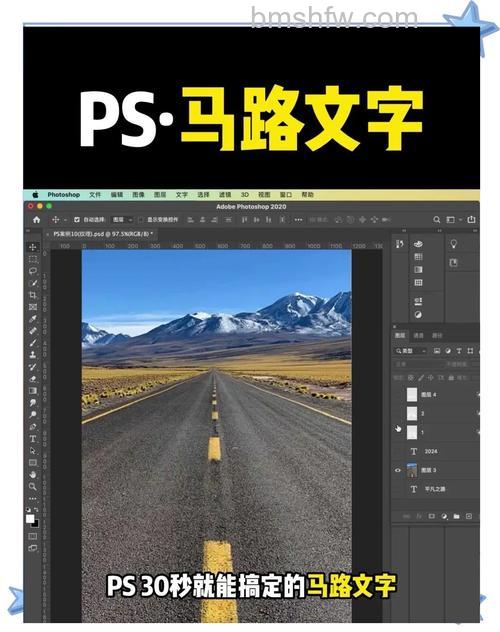Image resolution: width=500 pixels, height=632 pixels.
Task: Select the Rectangular Marquee tool
Action: (33, 259)
